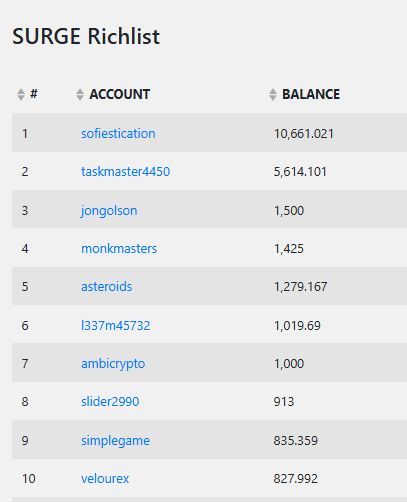
Task: Select balance 10,661.021 cell
Action: (x=304, y=134)
